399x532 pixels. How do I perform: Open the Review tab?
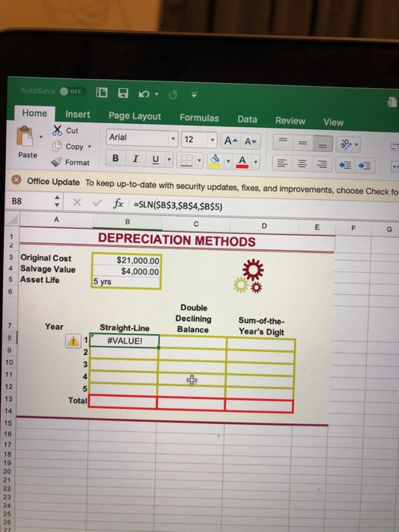[x=290, y=121]
